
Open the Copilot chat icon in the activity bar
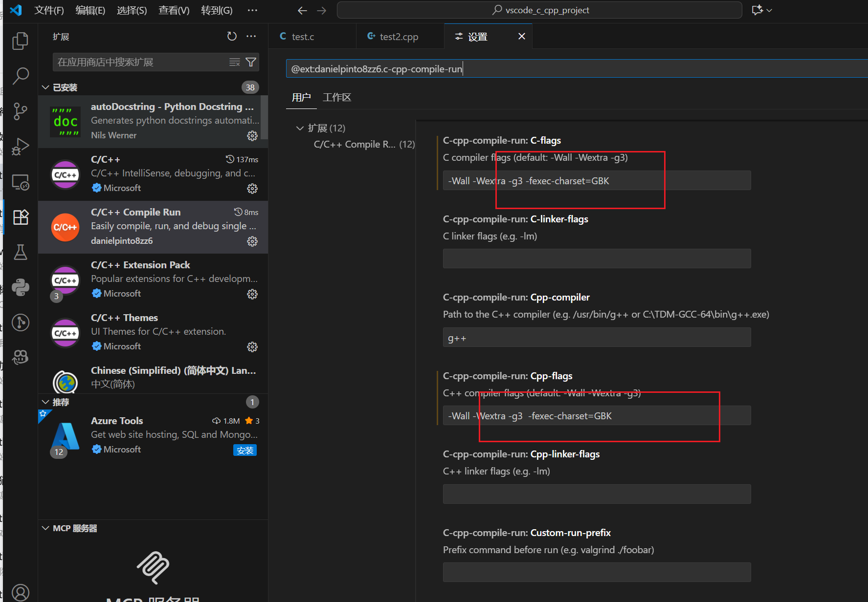[x=20, y=358]
